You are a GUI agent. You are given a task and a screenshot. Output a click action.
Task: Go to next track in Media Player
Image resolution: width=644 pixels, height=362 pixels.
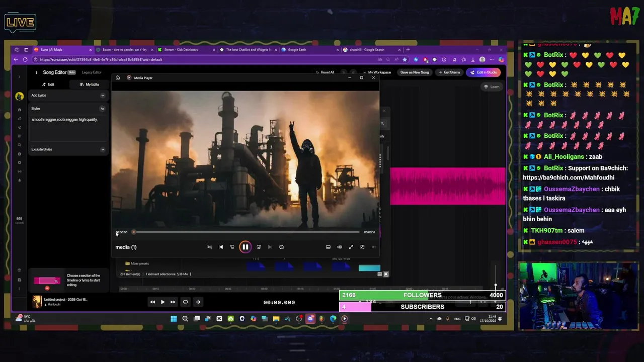pos(270,247)
